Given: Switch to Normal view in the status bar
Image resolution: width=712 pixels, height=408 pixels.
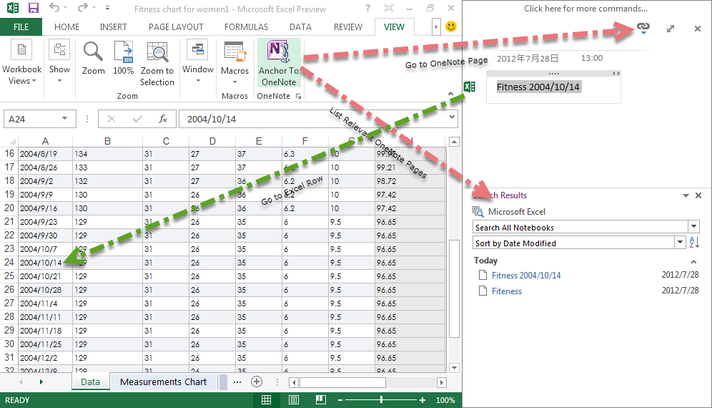Looking at the screenshot, I should point(266,400).
